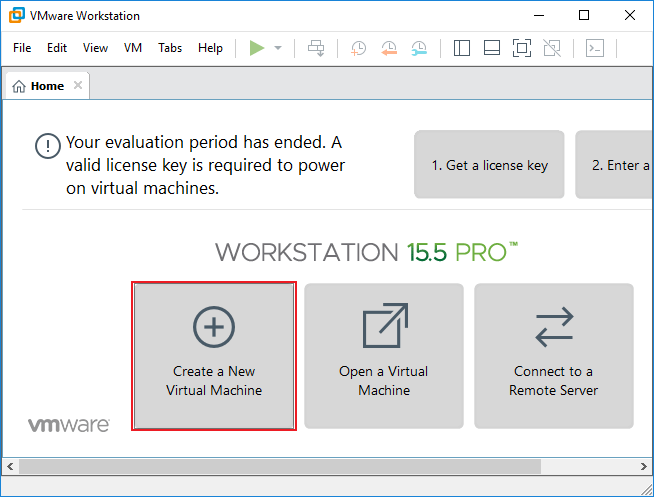
Task: Click the VMware Workstation title bar icon
Action: pos(17,15)
